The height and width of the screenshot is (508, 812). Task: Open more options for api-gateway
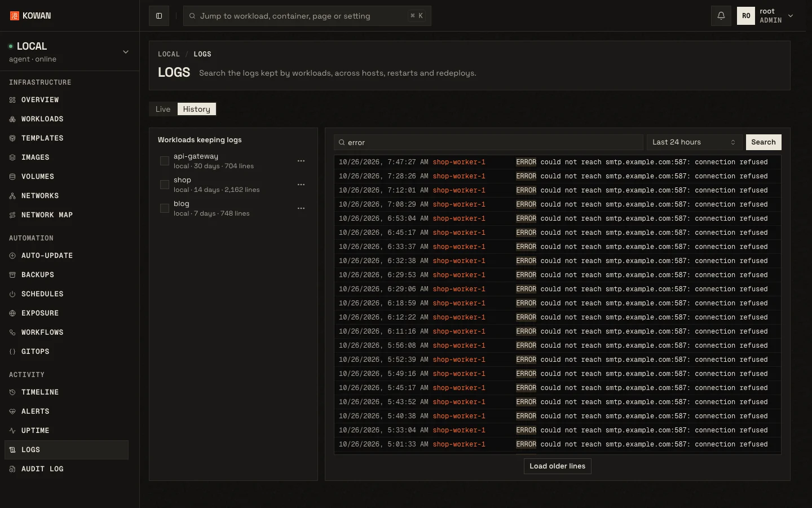301,161
